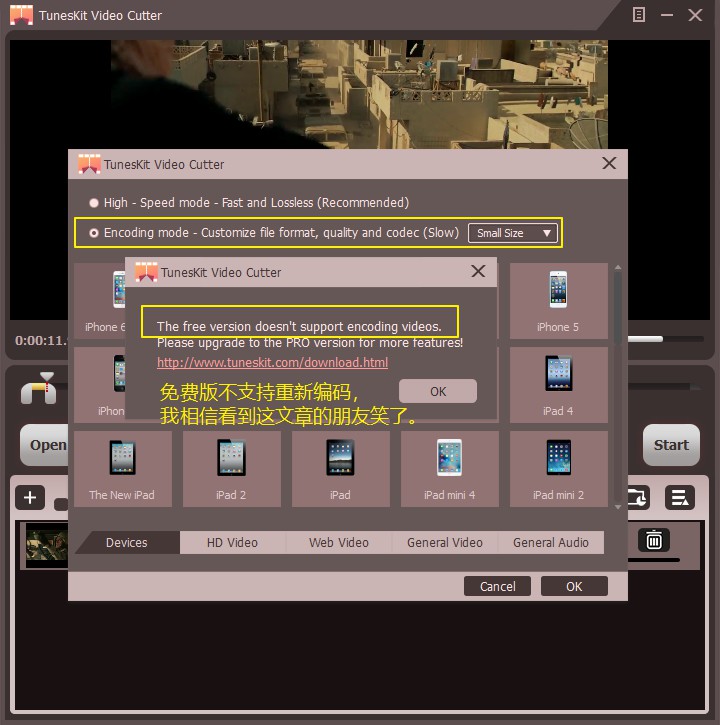Switch to the General Video tab
The image size is (720, 725).
click(444, 542)
